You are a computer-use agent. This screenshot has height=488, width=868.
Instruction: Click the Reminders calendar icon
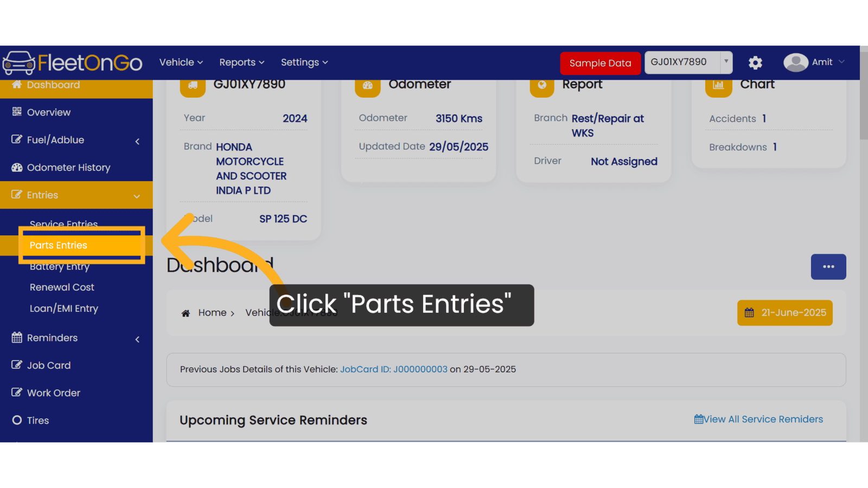(x=17, y=337)
